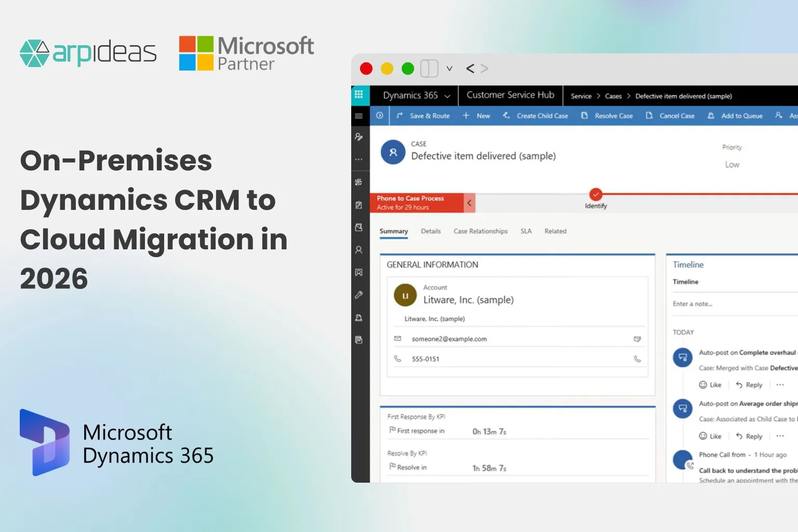Open the Case Relationships tab

click(x=481, y=231)
